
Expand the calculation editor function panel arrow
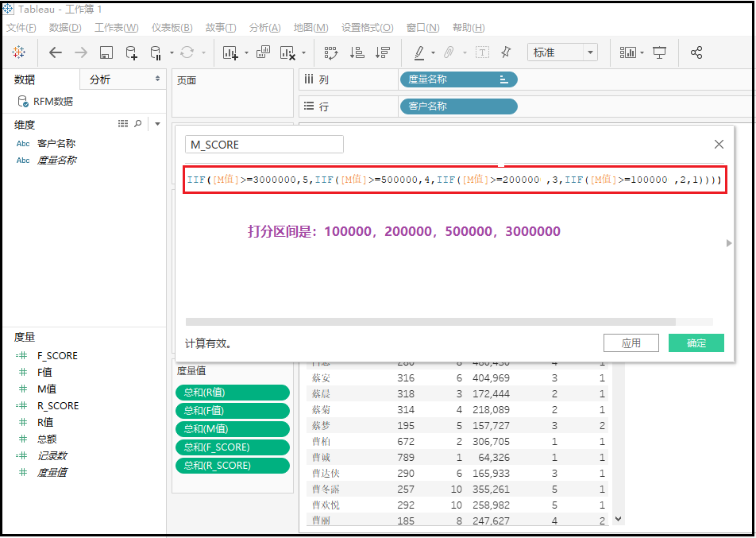pyautogui.click(x=729, y=243)
